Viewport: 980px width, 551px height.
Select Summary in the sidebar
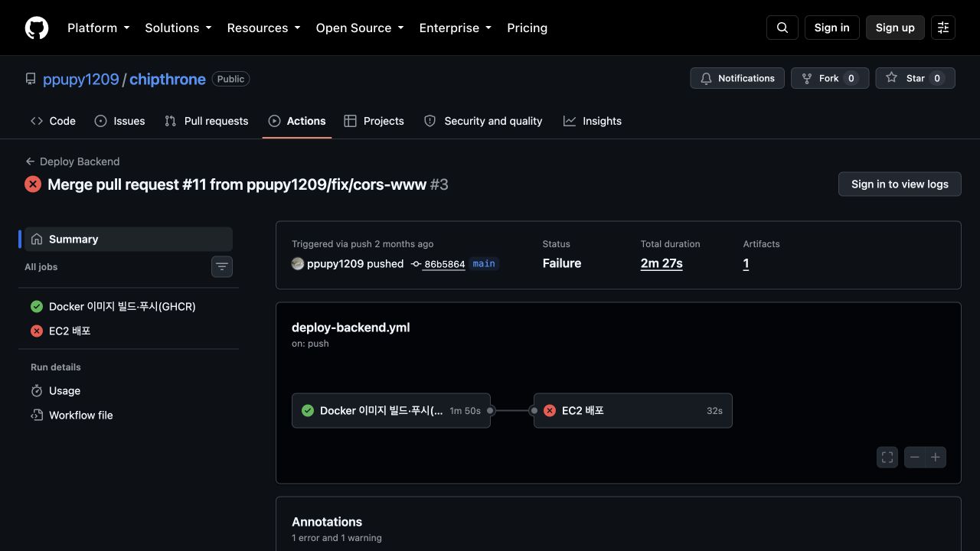pos(129,240)
